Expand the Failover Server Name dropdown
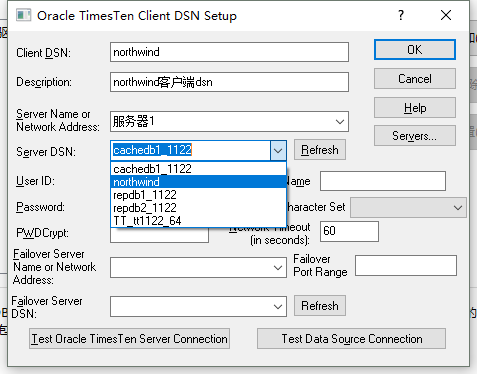The width and height of the screenshot is (477, 374). [278, 267]
